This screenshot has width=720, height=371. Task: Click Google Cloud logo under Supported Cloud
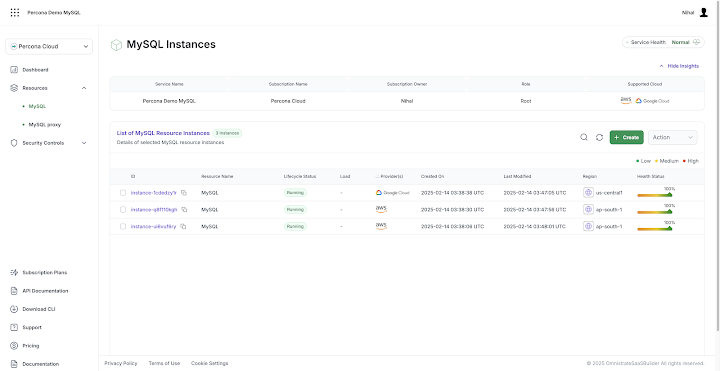[x=652, y=101]
